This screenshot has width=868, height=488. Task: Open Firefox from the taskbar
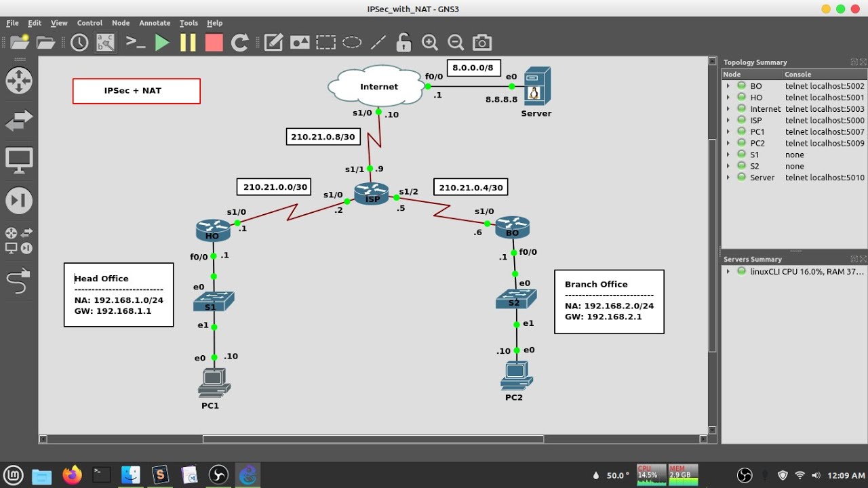point(72,475)
